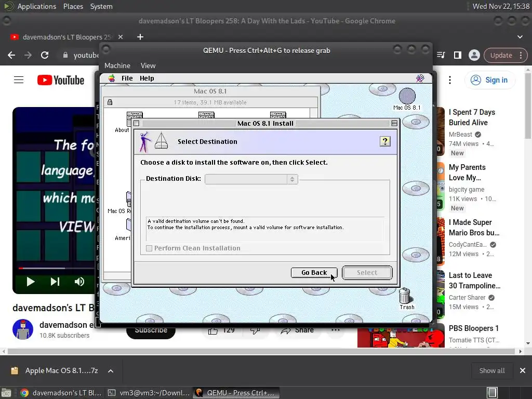Screen dimensions: 532x399
Task: Open video 'Last to Leave 30 Trampoline...'
Action: tap(474, 281)
